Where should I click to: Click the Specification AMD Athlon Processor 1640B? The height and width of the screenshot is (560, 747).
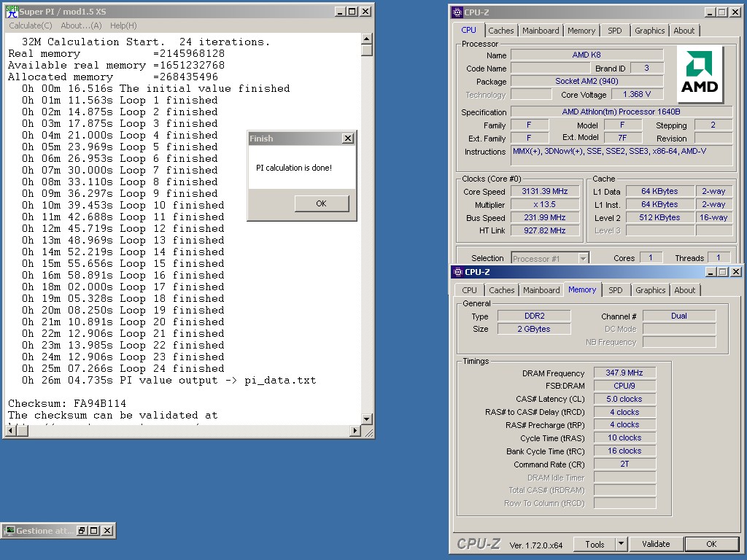pyautogui.click(x=622, y=112)
